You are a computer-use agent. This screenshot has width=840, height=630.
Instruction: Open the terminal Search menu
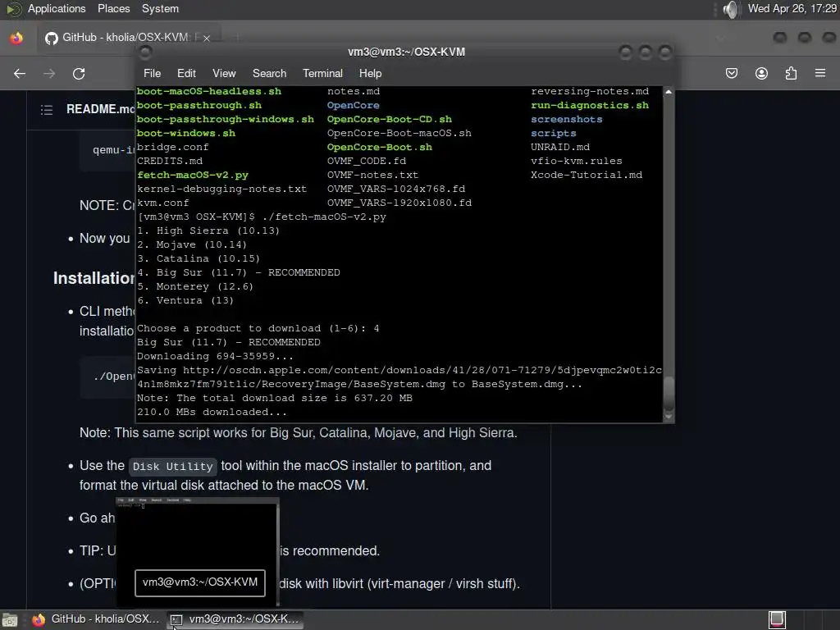coord(269,73)
